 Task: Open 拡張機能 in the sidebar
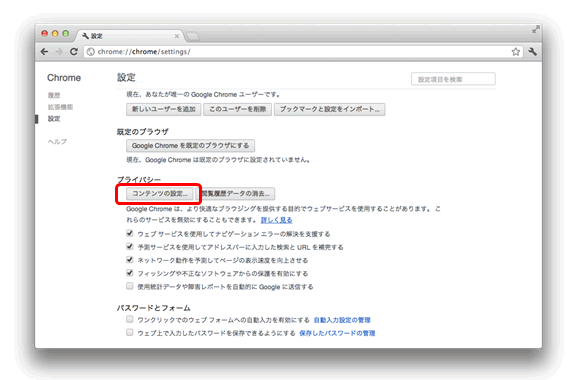pos(60,107)
